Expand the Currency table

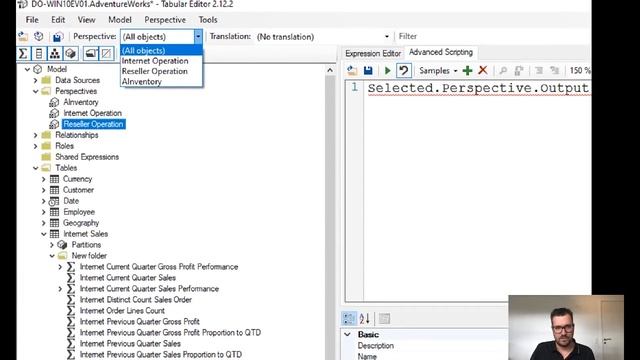coord(44,179)
